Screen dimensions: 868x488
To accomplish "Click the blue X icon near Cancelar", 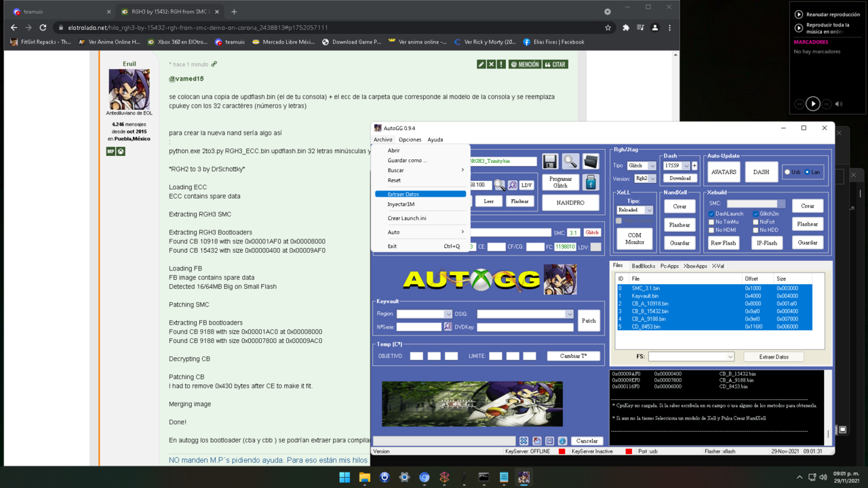I will (524, 441).
